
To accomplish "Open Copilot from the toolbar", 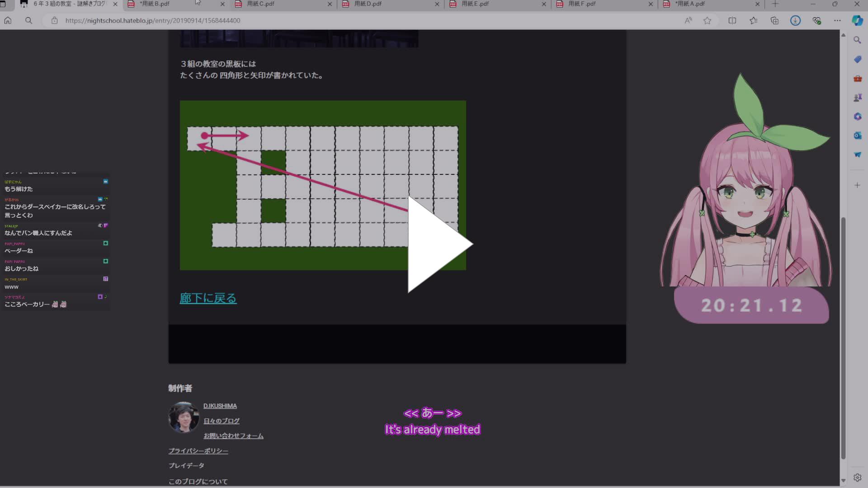I will point(857,20).
